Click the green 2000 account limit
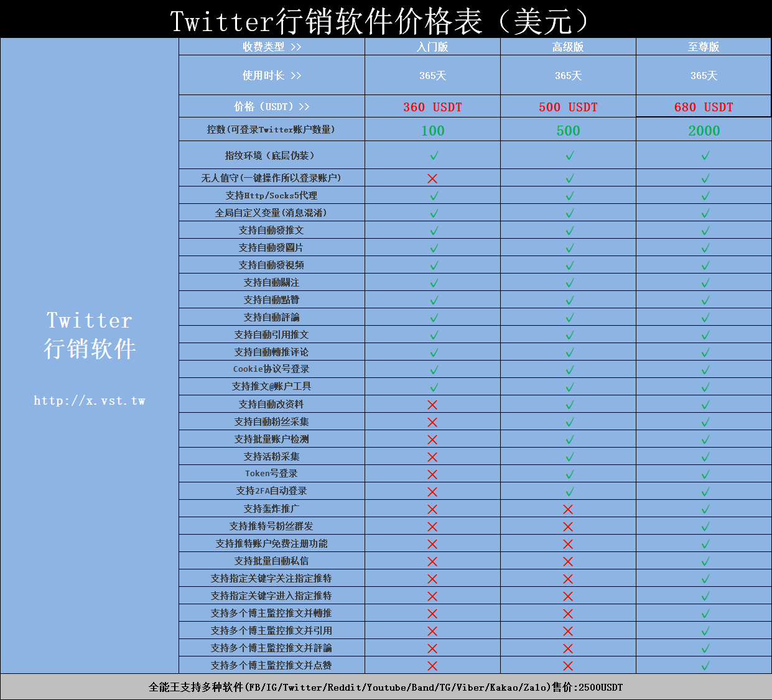This screenshot has width=772, height=700. [704, 131]
